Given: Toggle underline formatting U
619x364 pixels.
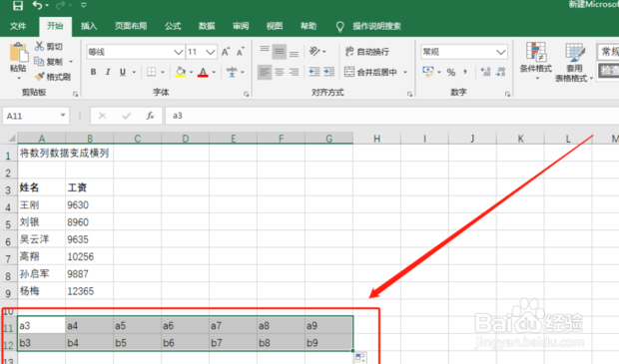Looking at the screenshot, I should pyautogui.click(x=123, y=72).
